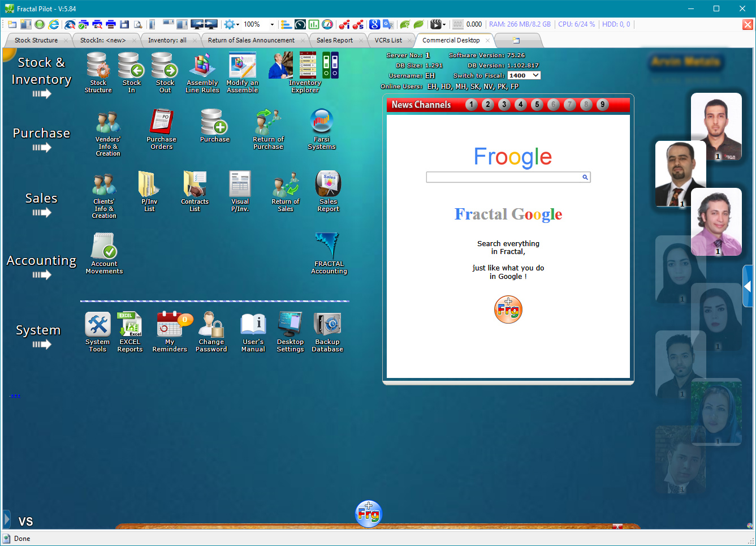Open Return of Sales icon
This screenshot has height=546, width=756.
pos(285,192)
